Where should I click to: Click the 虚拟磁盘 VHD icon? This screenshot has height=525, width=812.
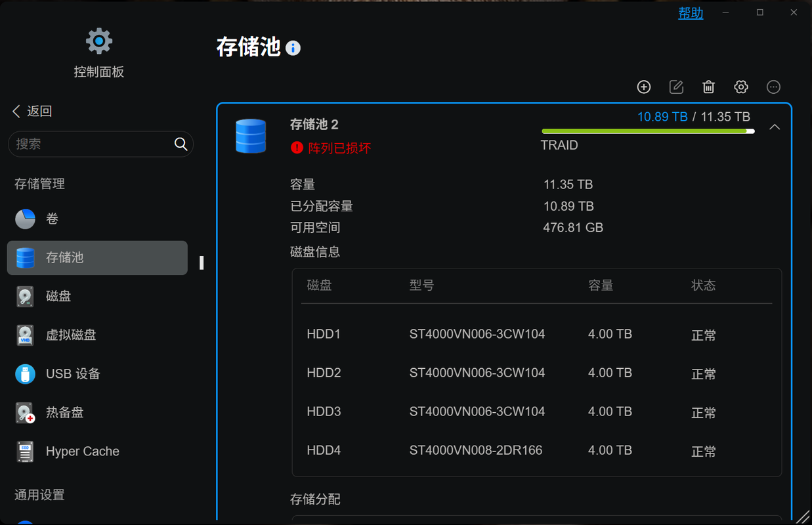pyautogui.click(x=25, y=335)
